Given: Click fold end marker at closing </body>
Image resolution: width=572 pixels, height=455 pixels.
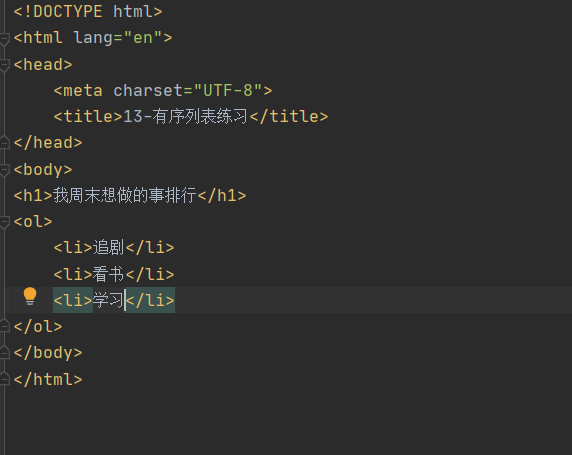Looking at the screenshot, I should [x=4, y=352].
